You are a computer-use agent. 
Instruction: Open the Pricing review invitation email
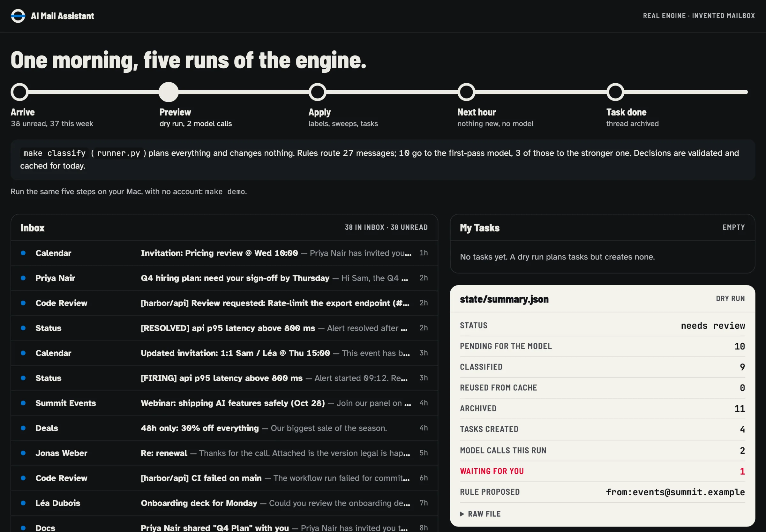pos(224,253)
